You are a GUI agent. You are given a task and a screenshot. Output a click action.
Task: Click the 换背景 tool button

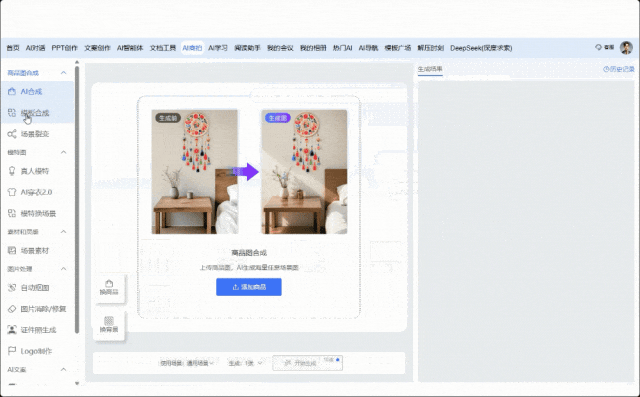point(109,325)
